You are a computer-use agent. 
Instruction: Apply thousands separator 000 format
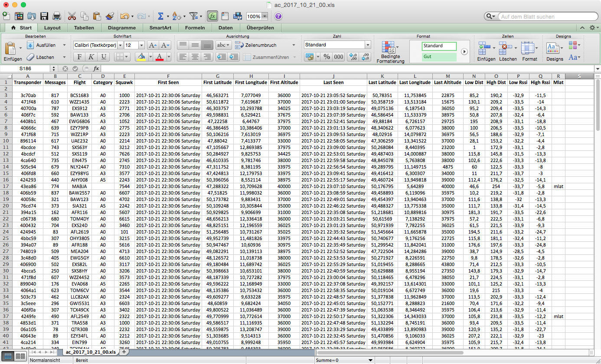339,57
